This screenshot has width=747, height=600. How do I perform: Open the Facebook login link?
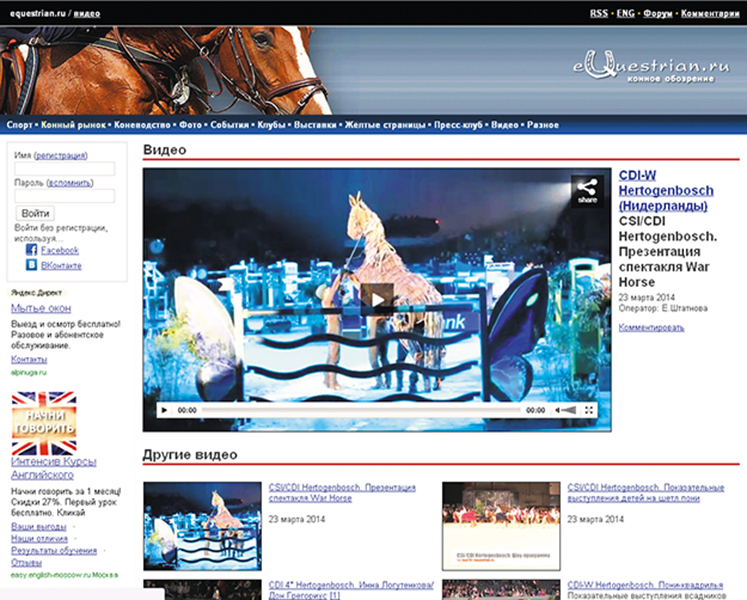click(60, 250)
